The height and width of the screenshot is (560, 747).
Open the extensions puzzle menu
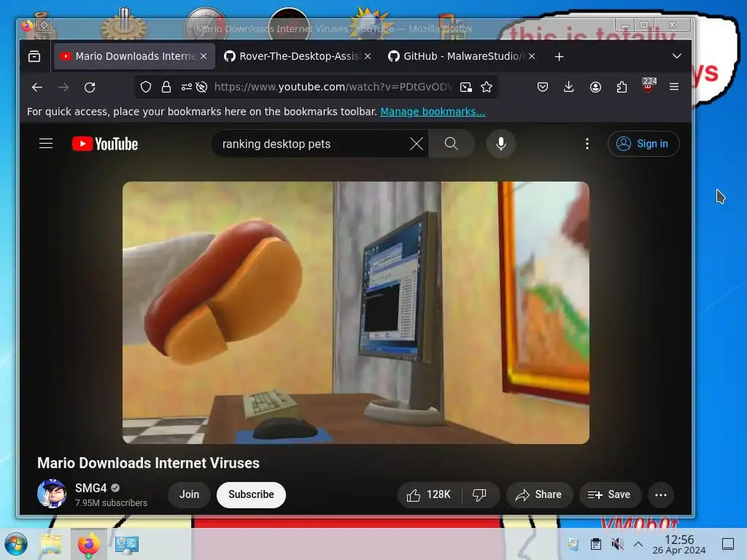pos(622,87)
